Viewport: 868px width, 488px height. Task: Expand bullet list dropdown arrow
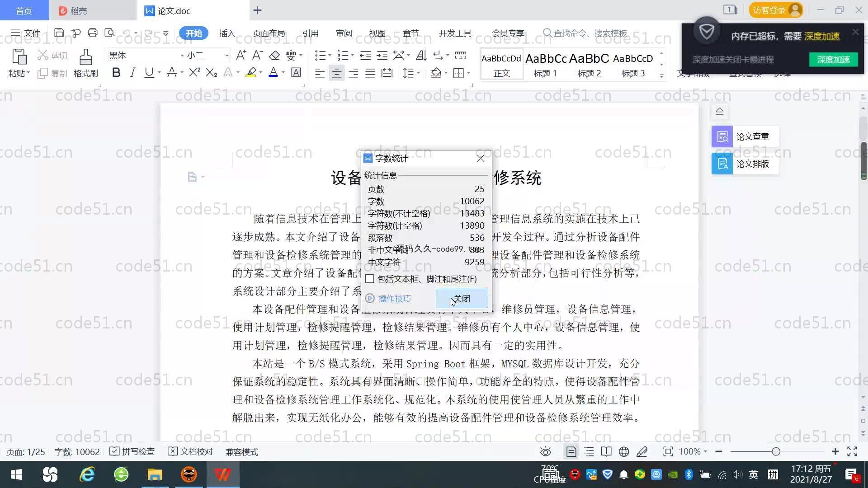pos(330,55)
